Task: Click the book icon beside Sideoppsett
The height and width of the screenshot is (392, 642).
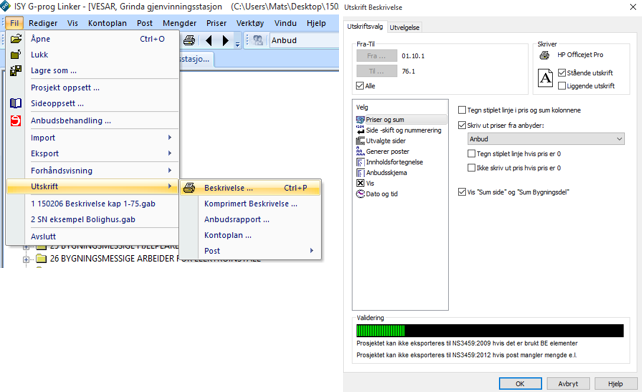Action: click(x=16, y=103)
